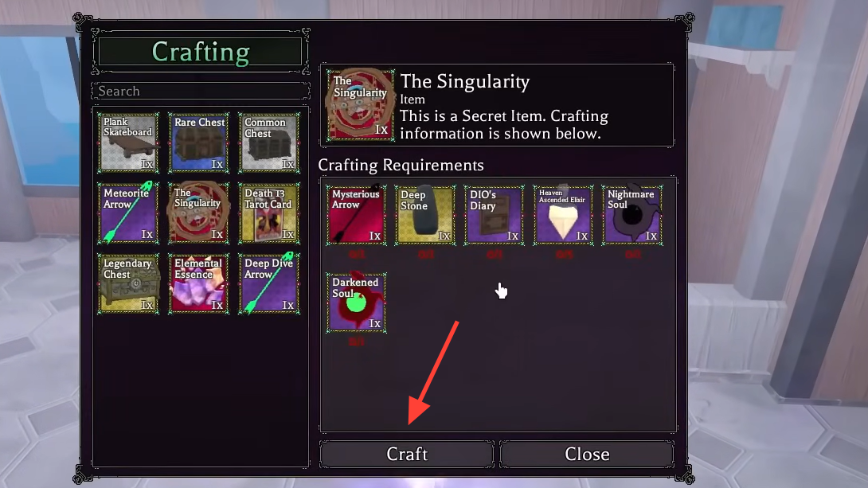Click the Crafting title header
Viewport: 868px width, 488px height.
[201, 52]
